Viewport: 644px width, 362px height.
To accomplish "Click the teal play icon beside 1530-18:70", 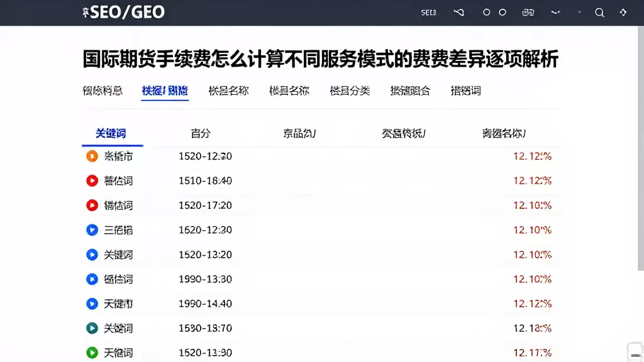I will [x=92, y=328].
